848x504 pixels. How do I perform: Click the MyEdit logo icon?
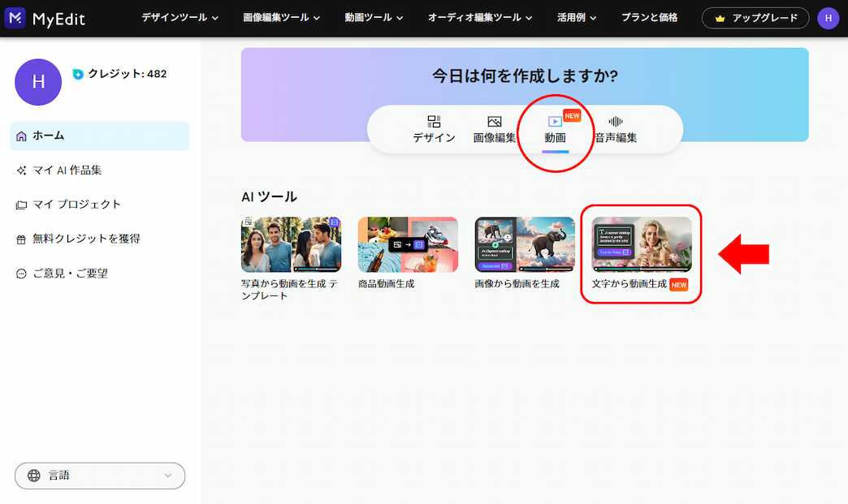pos(15,18)
